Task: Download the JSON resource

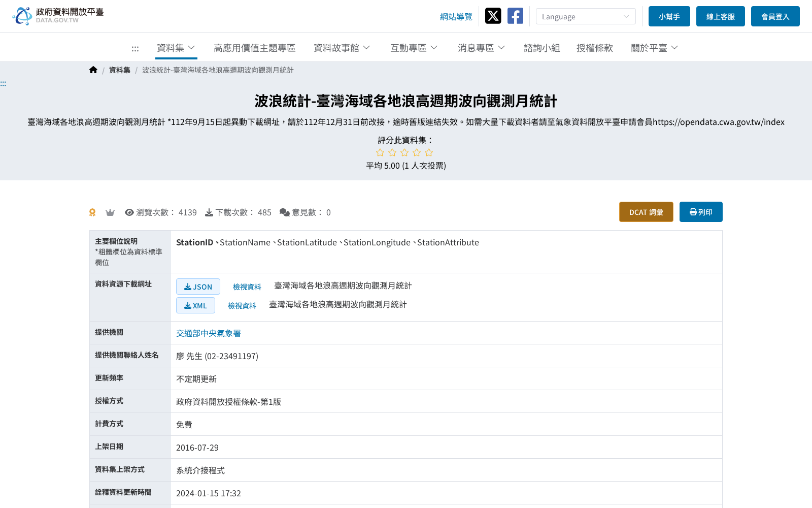Action: pos(198,287)
